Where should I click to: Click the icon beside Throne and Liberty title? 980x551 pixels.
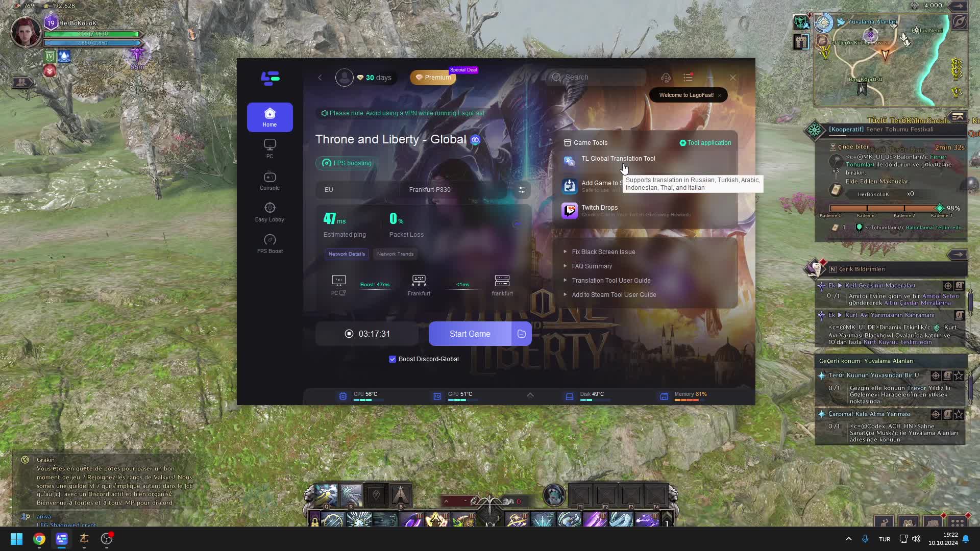tap(475, 140)
